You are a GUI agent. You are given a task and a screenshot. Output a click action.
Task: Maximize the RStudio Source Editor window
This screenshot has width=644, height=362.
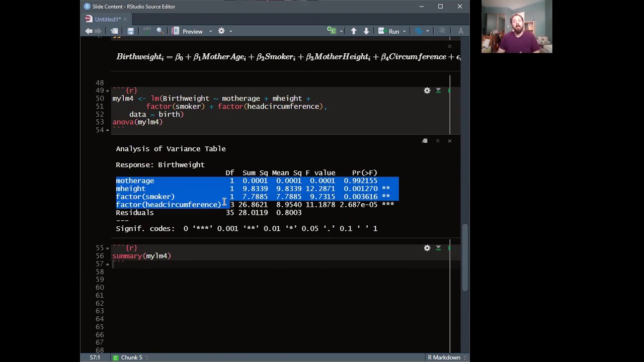pyautogui.click(x=440, y=7)
